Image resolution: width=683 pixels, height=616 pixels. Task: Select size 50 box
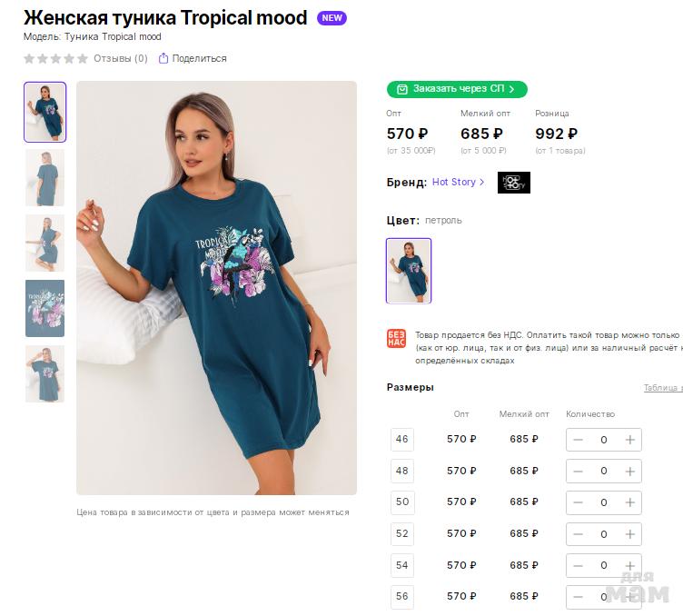(x=402, y=502)
